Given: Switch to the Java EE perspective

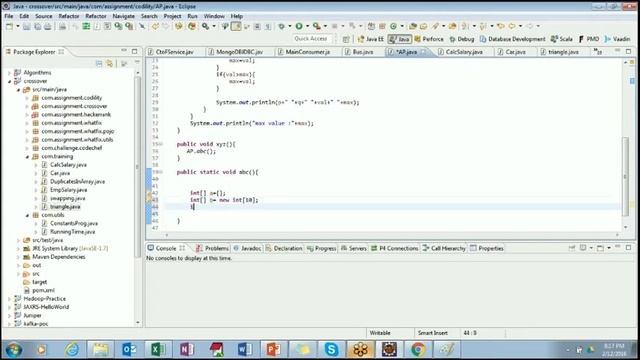Looking at the screenshot, I should coord(371,39).
